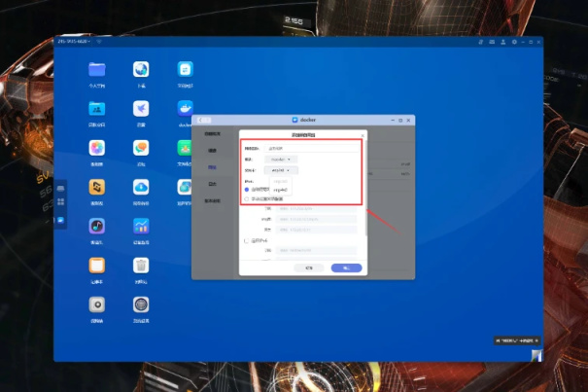Screen dimensions: 588x392
Task: Open the music-note icon in the top bar
Action: 481,42
